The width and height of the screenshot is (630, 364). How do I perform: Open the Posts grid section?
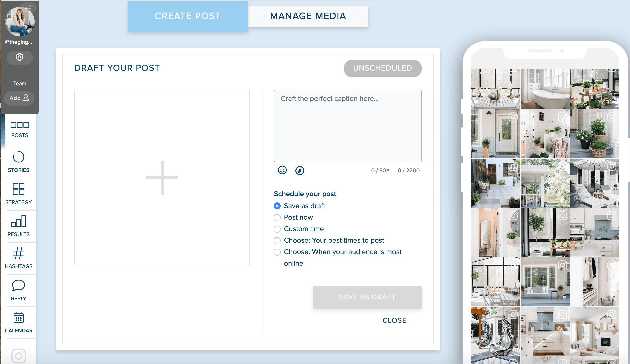point(20,129)
